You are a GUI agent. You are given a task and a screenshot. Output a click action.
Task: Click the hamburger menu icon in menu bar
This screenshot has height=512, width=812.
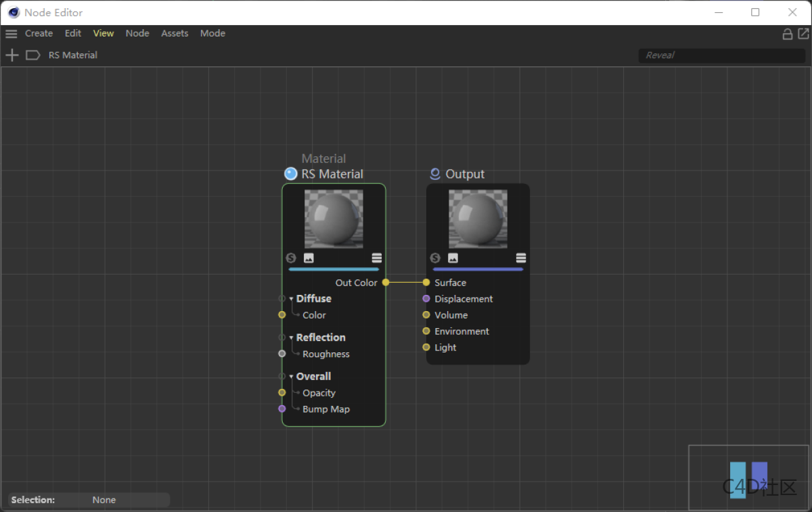tap(12, 34)
